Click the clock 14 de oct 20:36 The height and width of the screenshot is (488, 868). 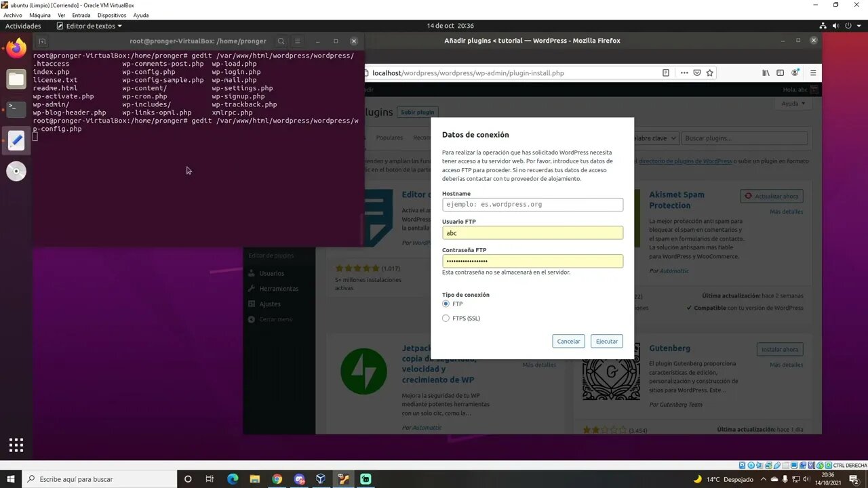click(450, 26)
